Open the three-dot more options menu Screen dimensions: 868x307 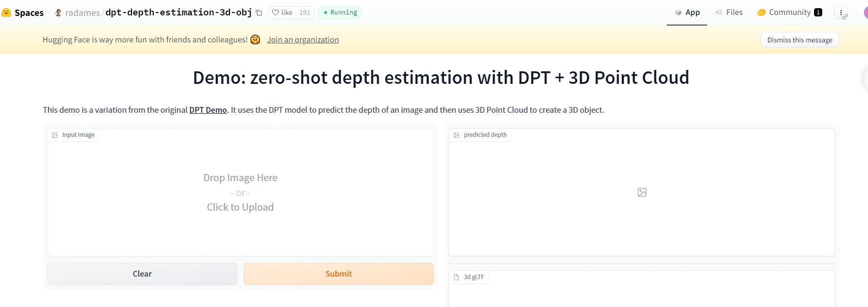[841, 13]
